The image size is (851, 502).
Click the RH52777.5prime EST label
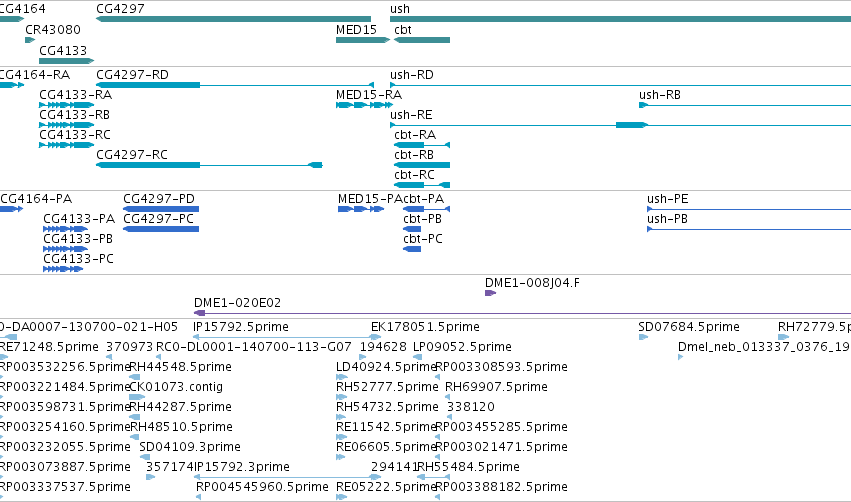tap(387, 387)
